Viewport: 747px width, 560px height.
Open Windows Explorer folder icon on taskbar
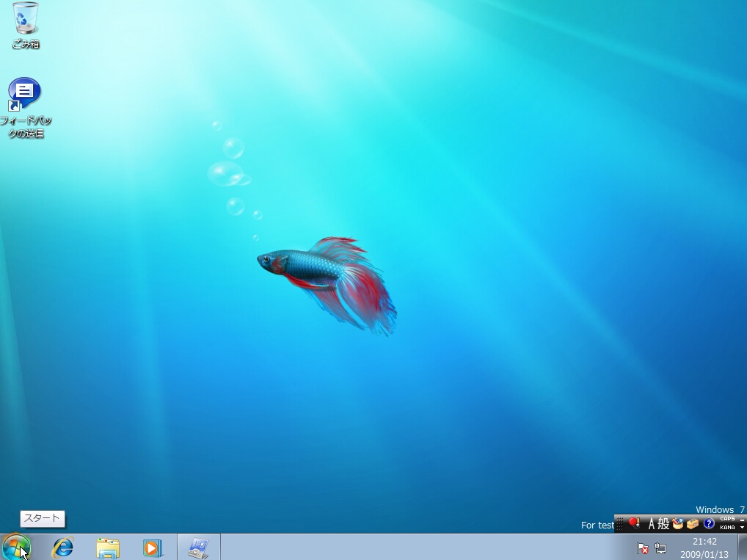pos(108,548)
